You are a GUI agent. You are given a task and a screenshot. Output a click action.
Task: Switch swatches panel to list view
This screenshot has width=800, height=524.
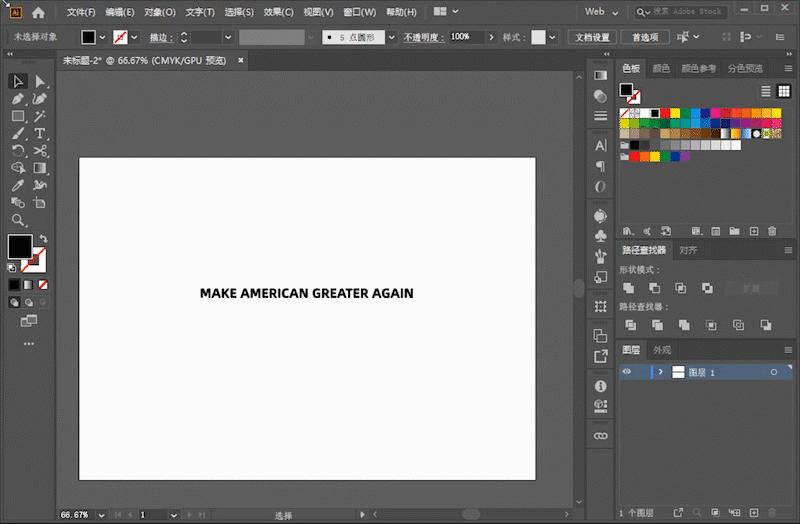coord(766,91)
